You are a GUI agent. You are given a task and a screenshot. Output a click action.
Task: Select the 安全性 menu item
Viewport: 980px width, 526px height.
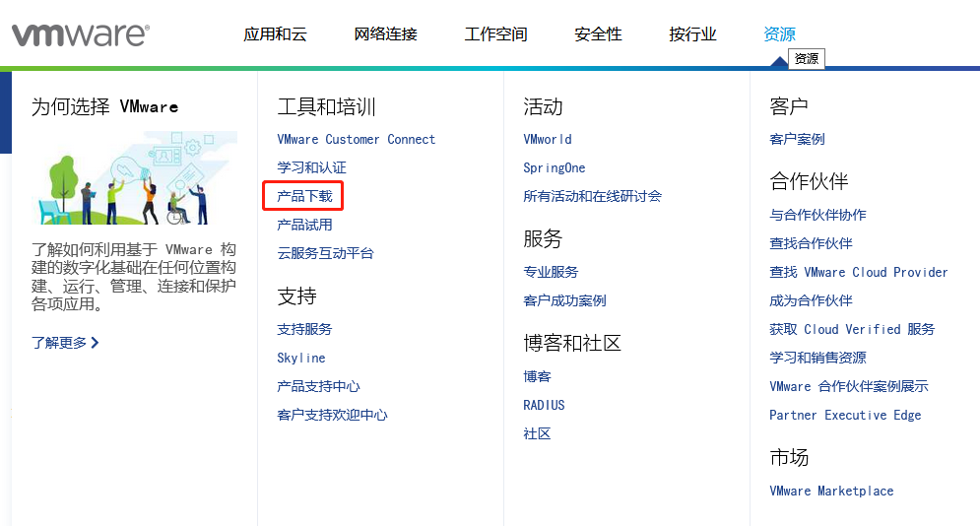(x=598, y=34)
